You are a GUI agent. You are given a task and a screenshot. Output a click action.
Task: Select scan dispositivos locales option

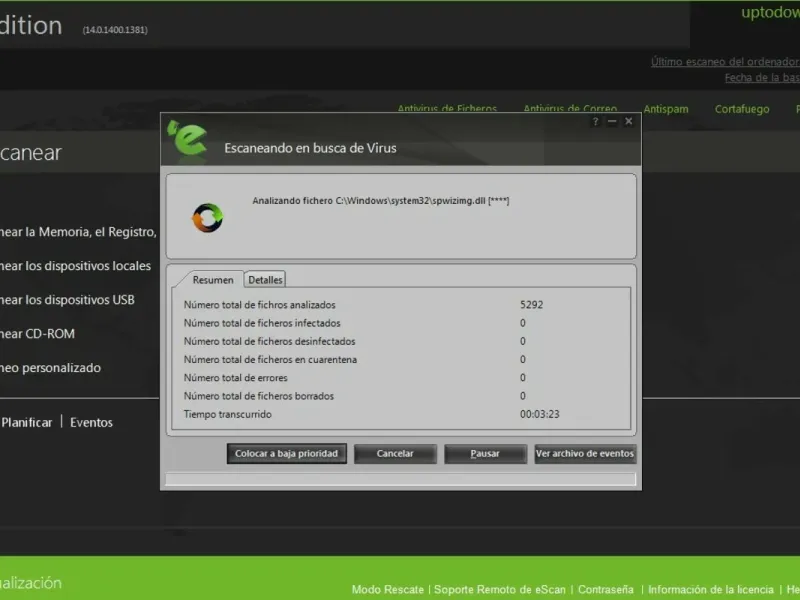(76, 266)
